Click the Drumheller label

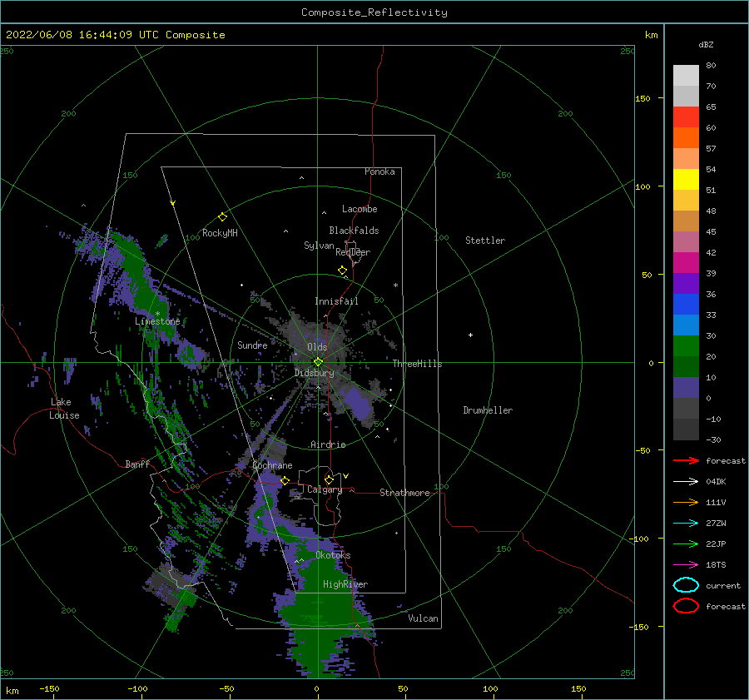[x=488, y=410]
